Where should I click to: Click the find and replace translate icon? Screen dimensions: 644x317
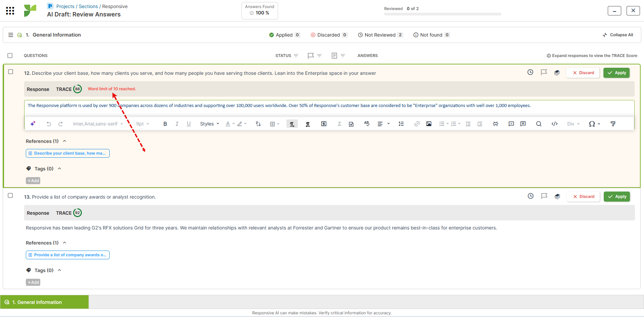258,124
